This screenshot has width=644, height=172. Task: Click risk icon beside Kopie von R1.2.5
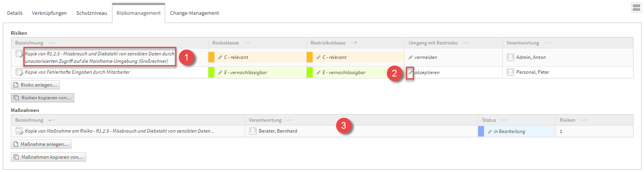[19, 54]
